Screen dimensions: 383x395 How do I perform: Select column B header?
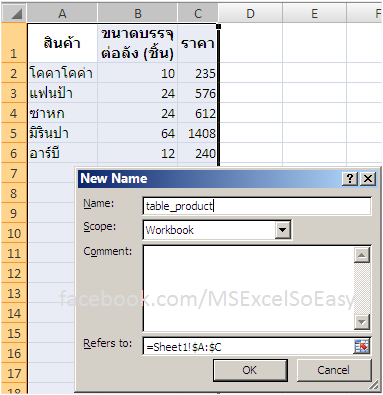138,13
